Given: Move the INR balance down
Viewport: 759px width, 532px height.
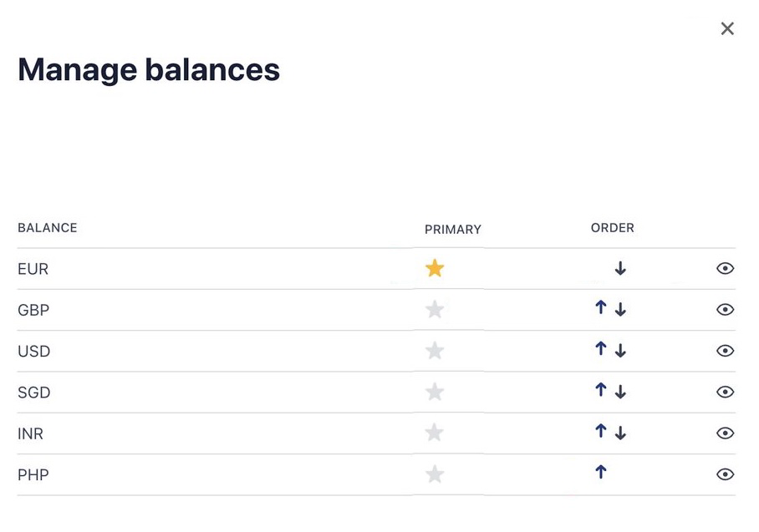Looking at the screenshot, I should click(x=620, y=433).
